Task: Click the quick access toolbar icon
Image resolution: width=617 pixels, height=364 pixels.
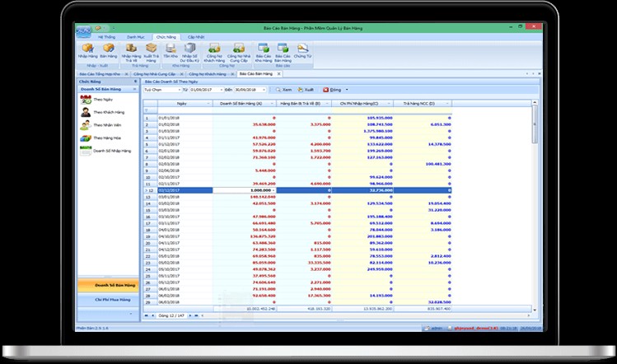Action: point(98,28)
